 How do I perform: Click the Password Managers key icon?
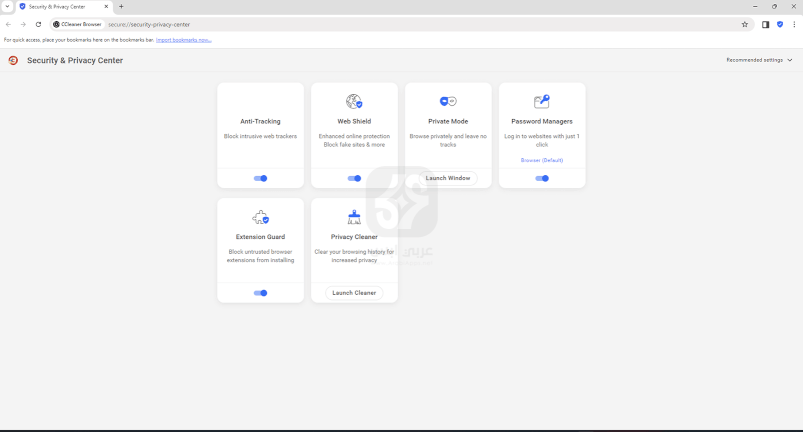click(542, 101)
